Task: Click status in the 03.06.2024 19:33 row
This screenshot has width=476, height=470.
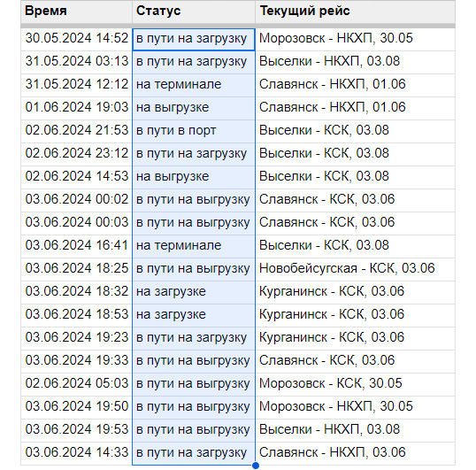Action: 193,361
